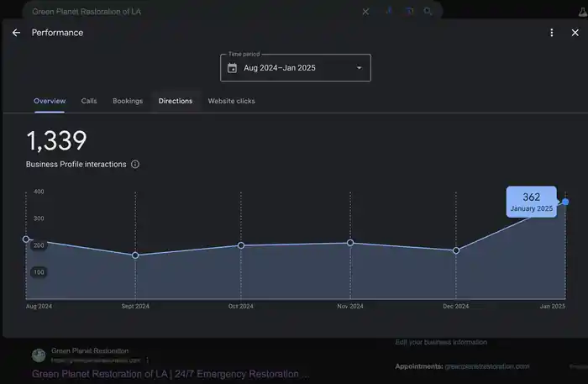The width and height of the screenshot is (588, 384).
Task: Click the Labs flask icon at top right
Action: point(583,13)
